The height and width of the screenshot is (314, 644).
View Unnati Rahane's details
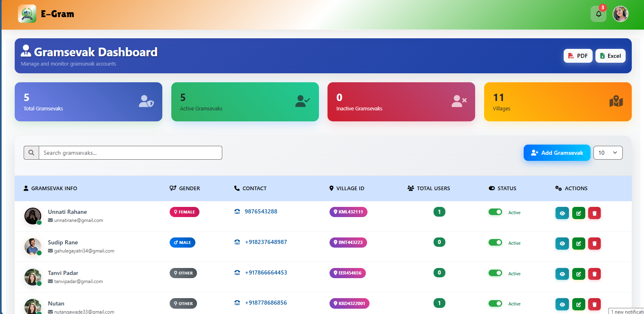coord(562,213)
